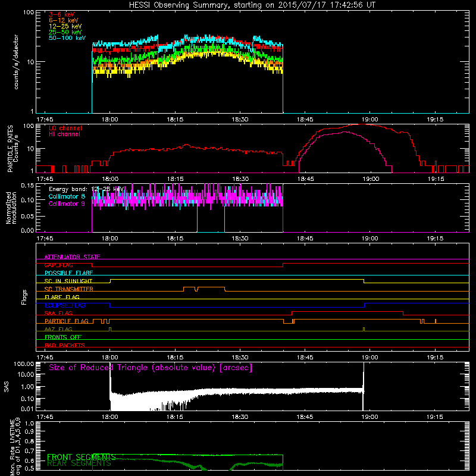Image resolution: width=476 pixels, height=476 pixels.
Task: Click the SAS axis label
Action: [x=6, y=387]
